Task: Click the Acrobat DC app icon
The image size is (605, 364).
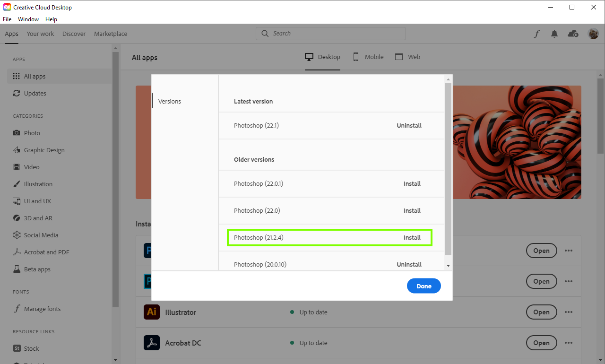Action: click(x=152, y=343)
